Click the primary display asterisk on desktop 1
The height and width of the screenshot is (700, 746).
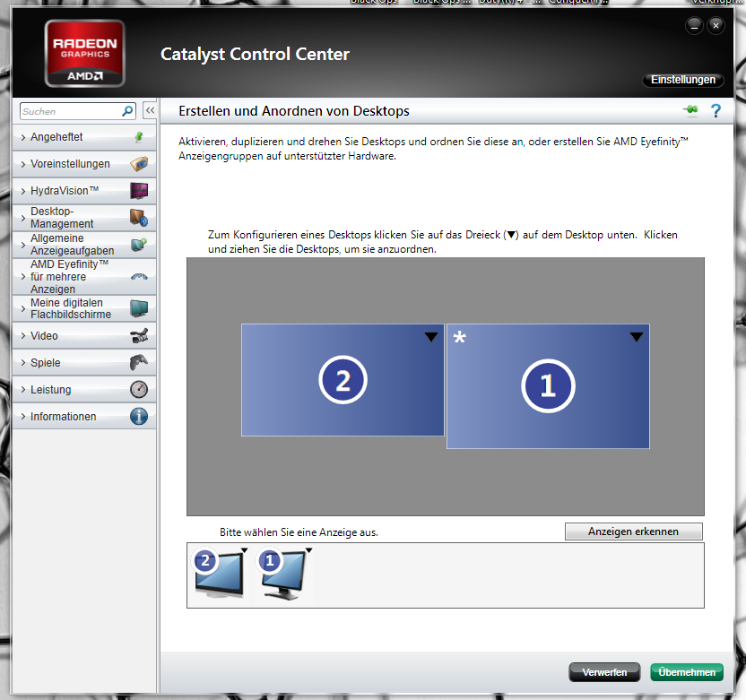[x=460, y=338]
